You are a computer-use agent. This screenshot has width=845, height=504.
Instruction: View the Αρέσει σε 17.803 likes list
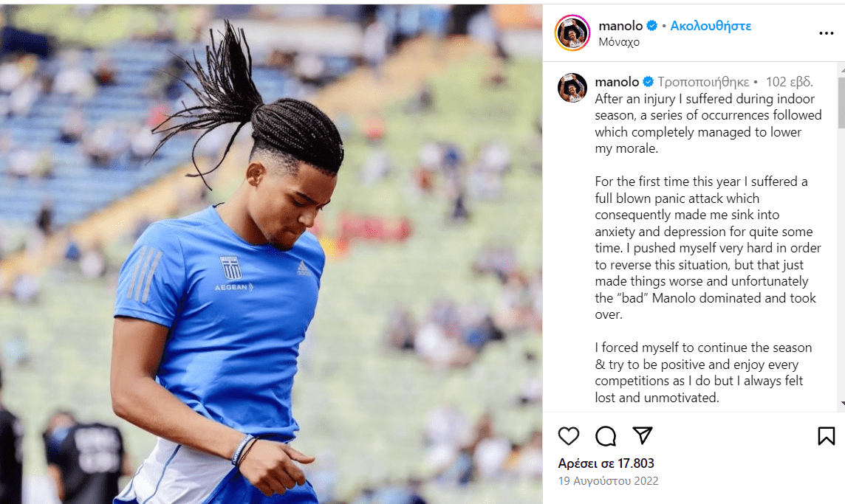point(606,463)
